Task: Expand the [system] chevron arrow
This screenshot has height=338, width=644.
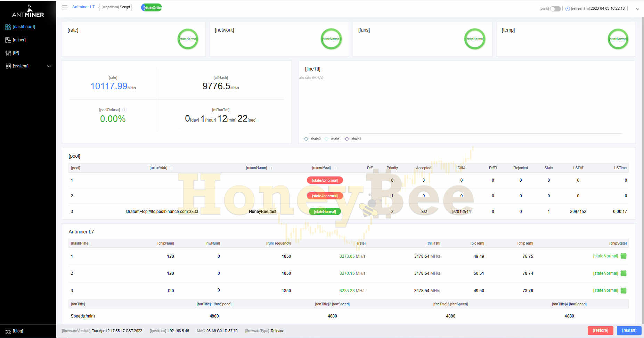Action: tap(49, 66)
